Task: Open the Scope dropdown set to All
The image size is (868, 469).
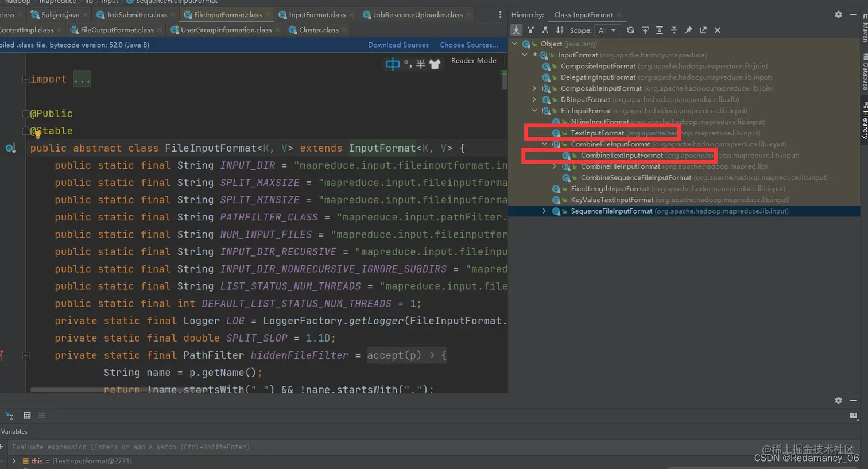Action: pyautogui.click(x=607, y=30)
